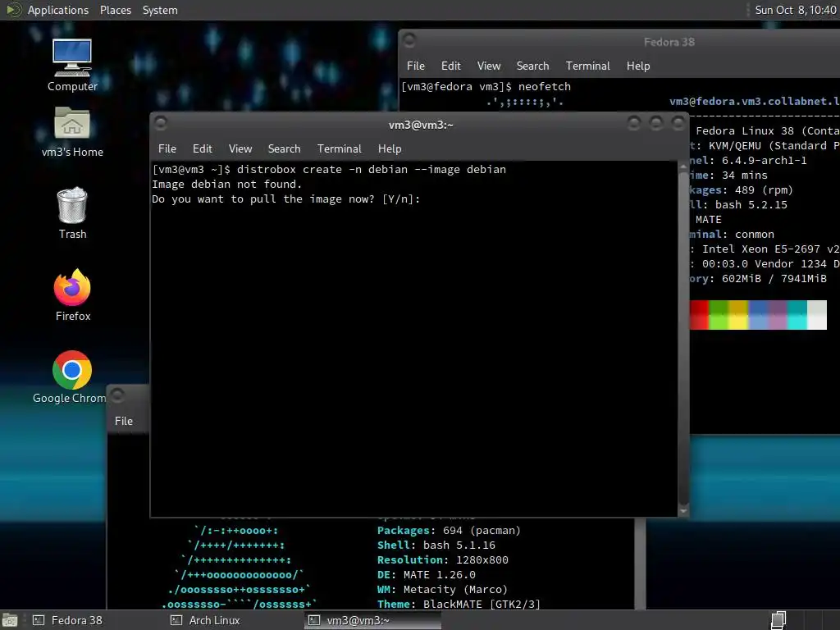Click vm3@vm3:~ taskbar button
The image size is (840, 630).
click(373, 620)
